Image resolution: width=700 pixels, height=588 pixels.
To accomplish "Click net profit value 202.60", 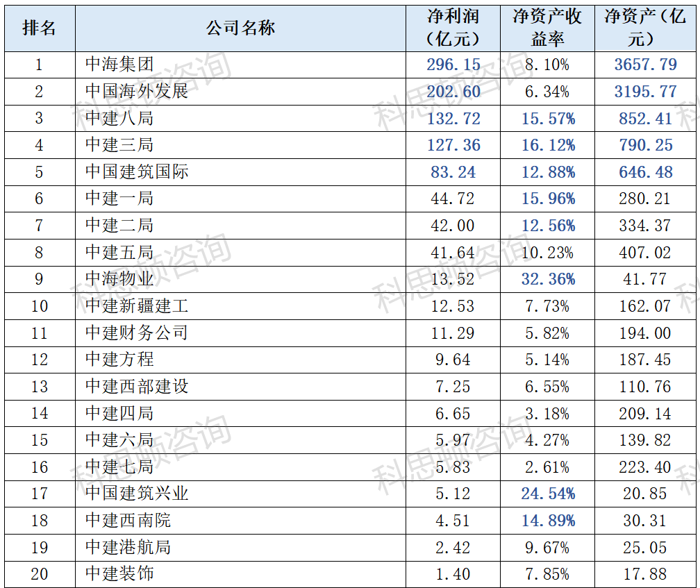I will point(453,92).
